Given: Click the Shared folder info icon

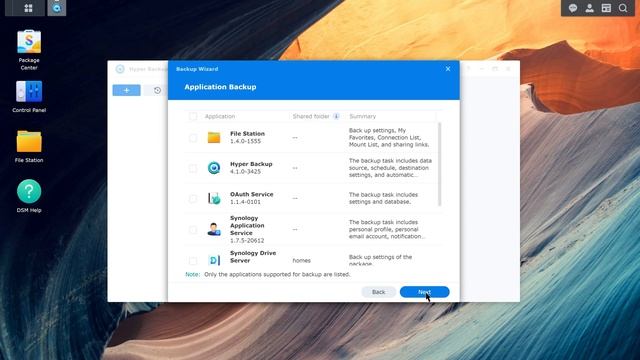Looking at the screenshot, I should pyautogui.click(x=336, y=116).
